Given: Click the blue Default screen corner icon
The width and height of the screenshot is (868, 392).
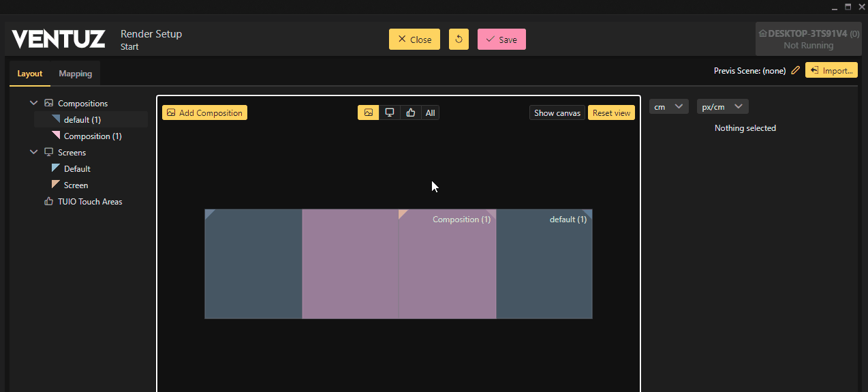Looking at the screenshot, I should click(56, 168).
